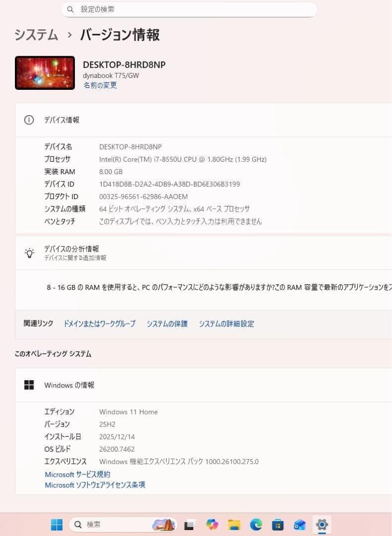This screenshot has height=536, width=392.
Task: Open Microsoft ソフトウェアライセンス条項 link
Action: click(x=95, y=485)
